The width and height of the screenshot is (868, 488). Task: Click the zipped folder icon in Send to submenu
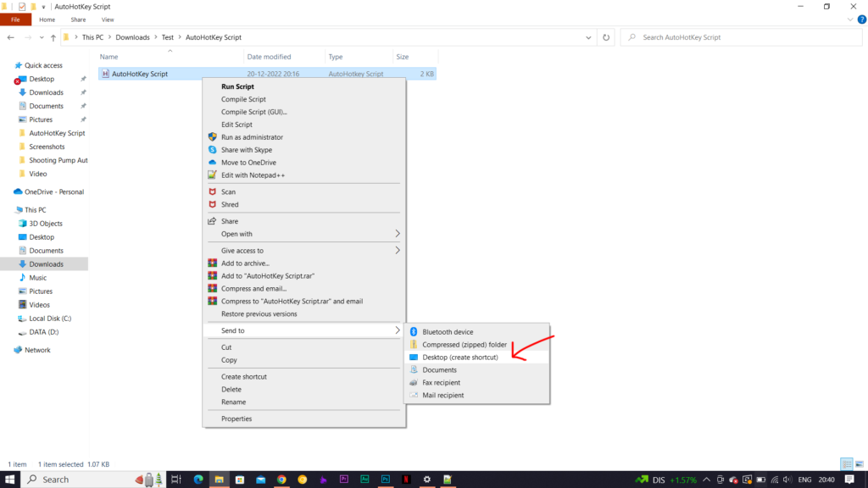(414, 344)
